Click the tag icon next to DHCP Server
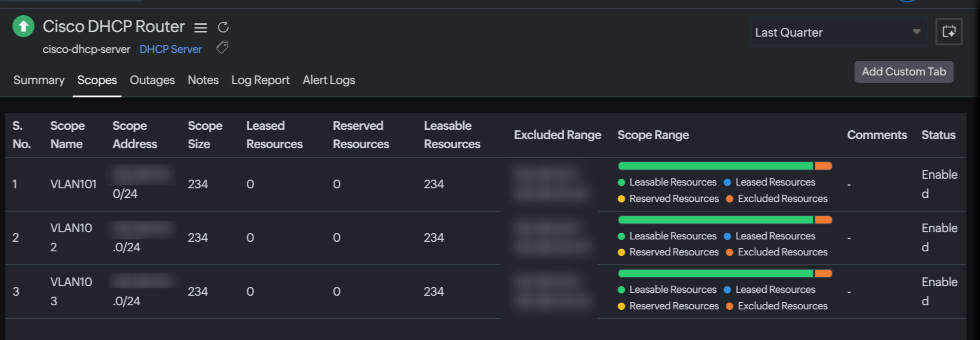Viewport: 980px width, 340px height. coord(222,47)
